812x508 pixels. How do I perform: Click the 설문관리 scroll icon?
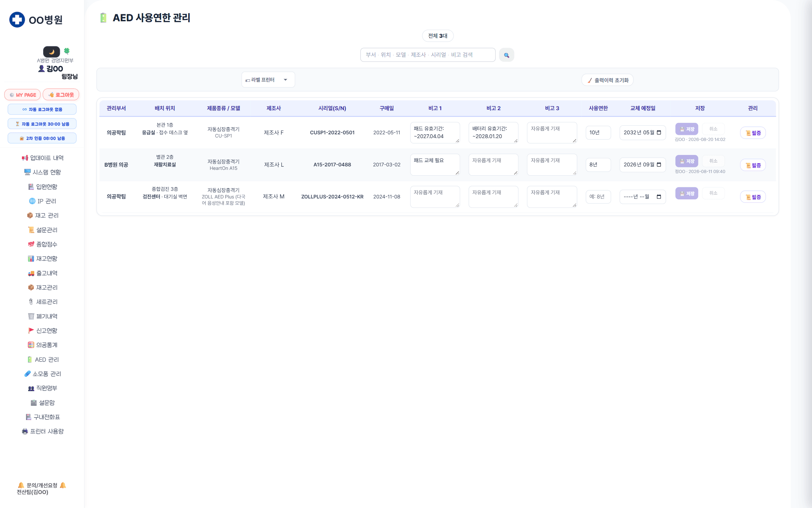[31, 230]
